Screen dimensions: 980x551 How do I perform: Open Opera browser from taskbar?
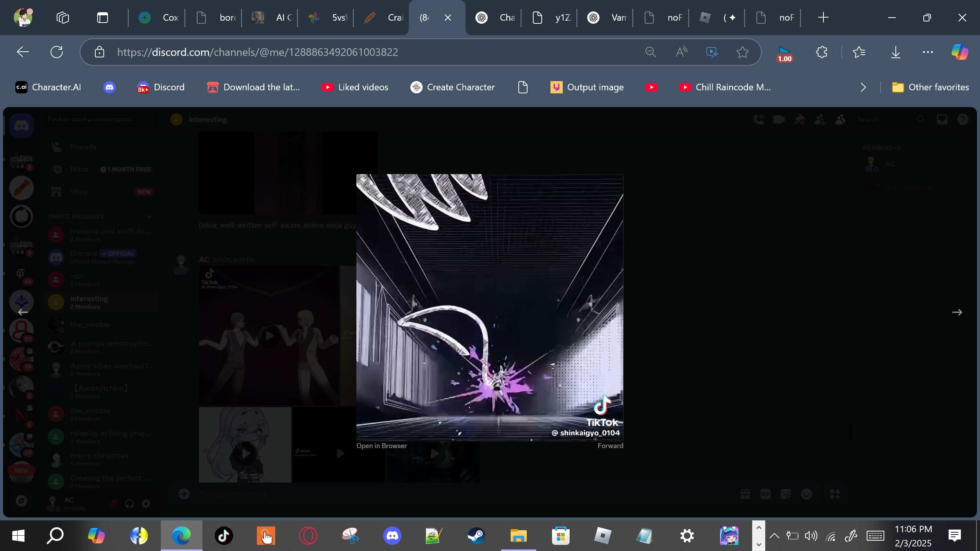point(308,536)
